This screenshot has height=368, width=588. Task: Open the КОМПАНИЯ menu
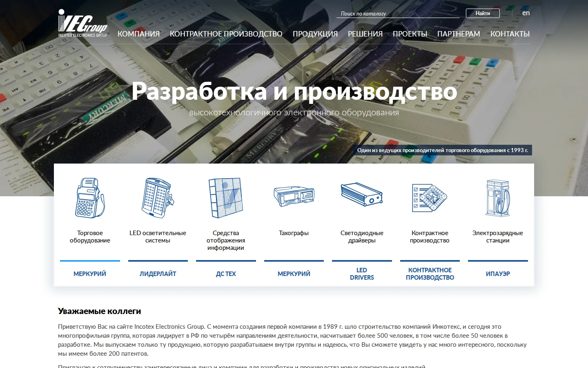point(139,34)
